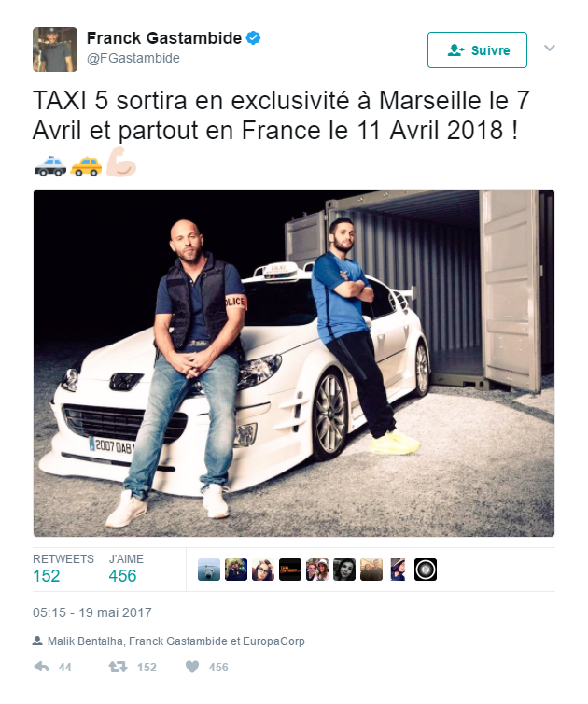The image size is (588, 704).
Task: Open the first liker avatar with polar bear
Action: coord(209,570)
